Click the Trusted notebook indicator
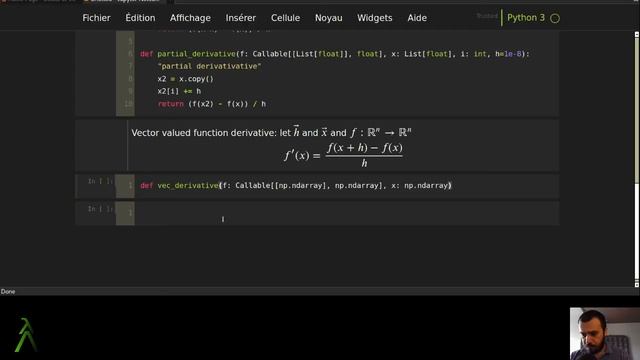 [x=487, y=16]
